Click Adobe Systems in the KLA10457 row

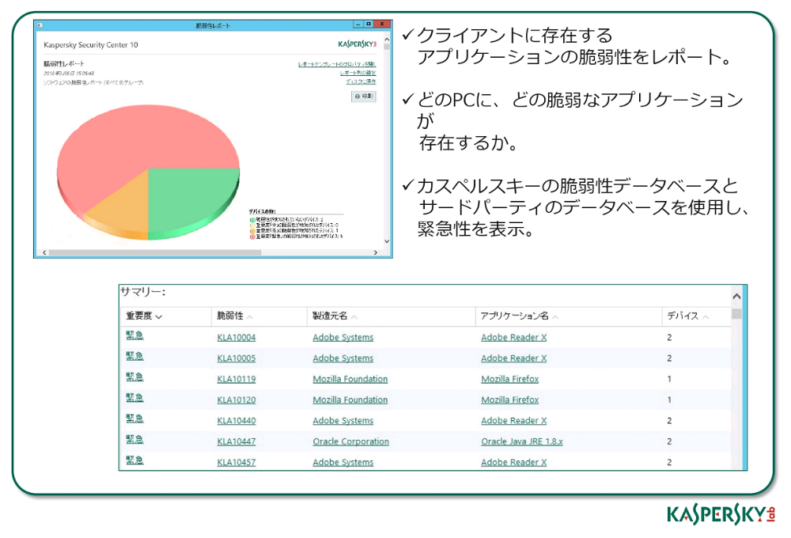343,462
